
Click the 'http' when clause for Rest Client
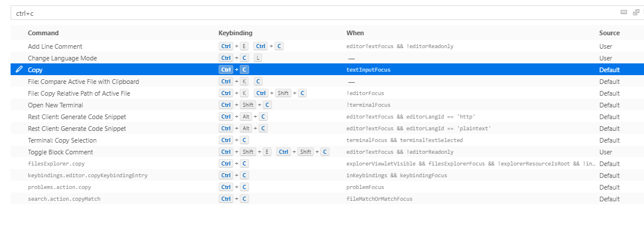point(411,117)
